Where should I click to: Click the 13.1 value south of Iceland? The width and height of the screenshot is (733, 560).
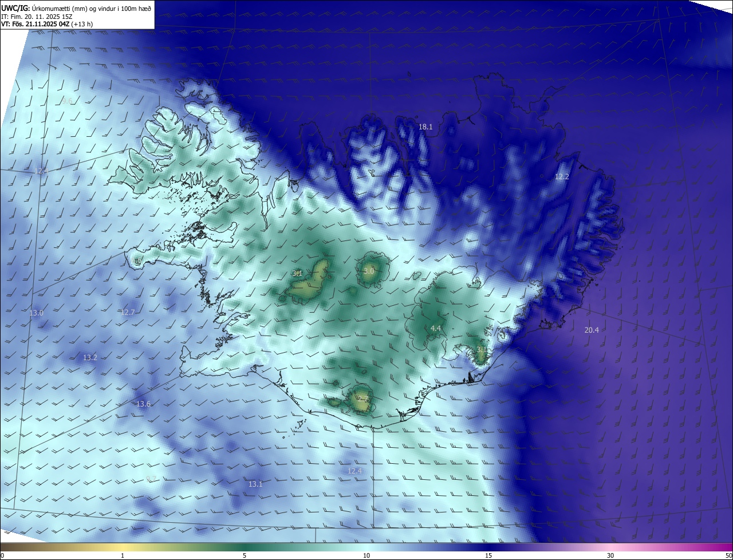pos(255,484)
